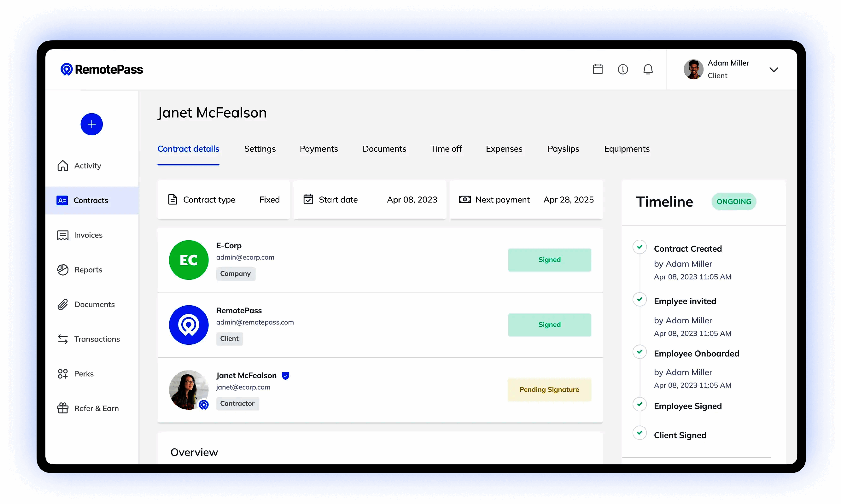Open the Time off tab
Viewport: 841px width, 504px height.
446,149
